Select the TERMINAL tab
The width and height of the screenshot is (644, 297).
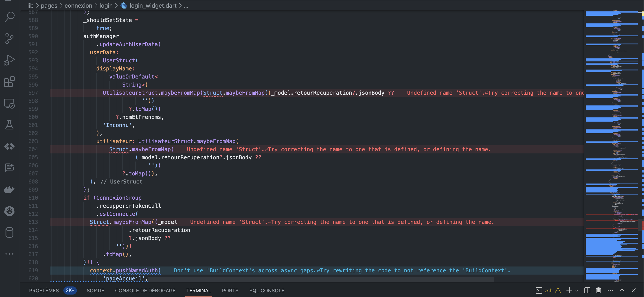[199, 290]
